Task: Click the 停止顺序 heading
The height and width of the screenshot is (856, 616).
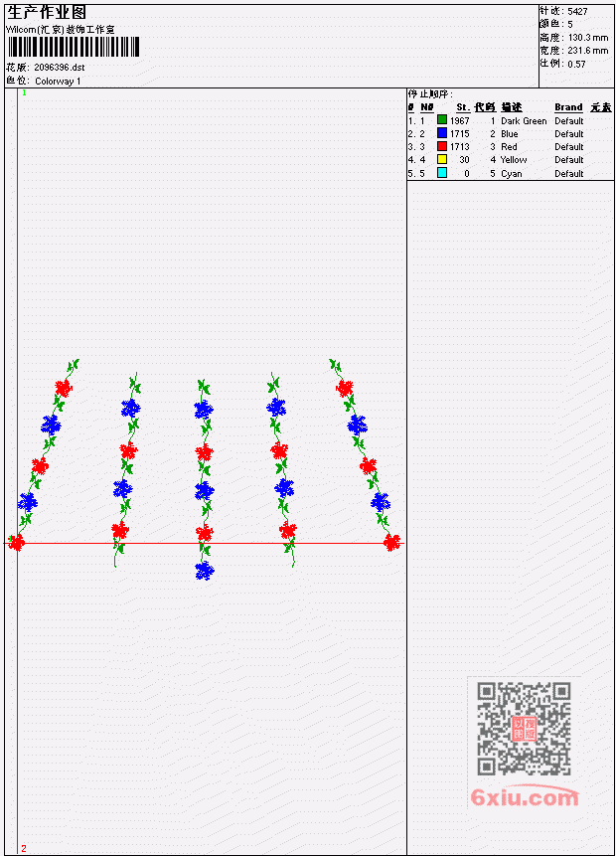Action: pos(430,94)
